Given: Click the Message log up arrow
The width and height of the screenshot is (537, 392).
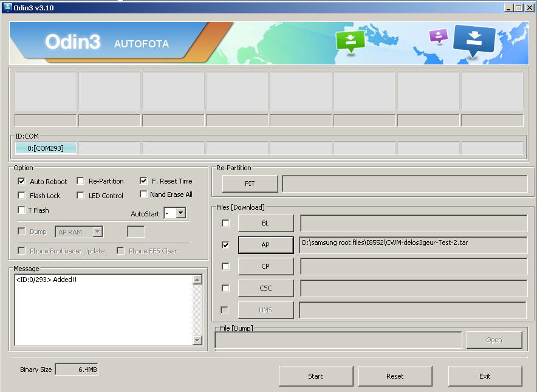Looking at the screenshot, I should tap(197, 280).
